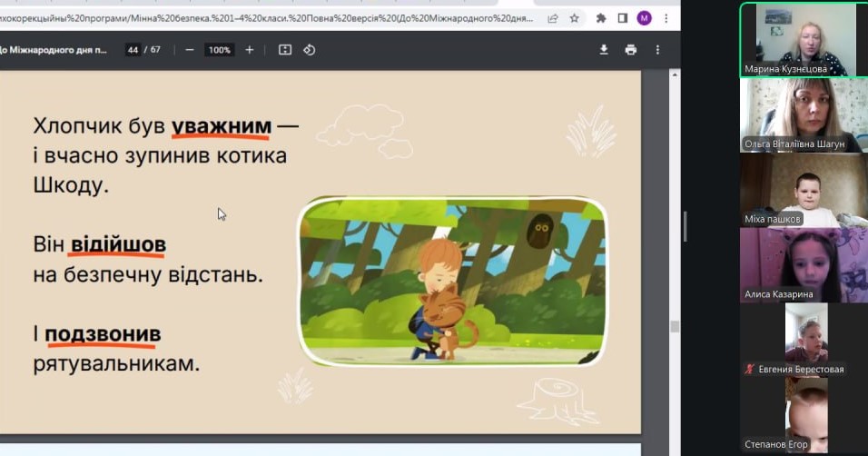This screenshot has height=456, width=868.
Task: Click the share page icon in address bar
Action: (553, 17)
